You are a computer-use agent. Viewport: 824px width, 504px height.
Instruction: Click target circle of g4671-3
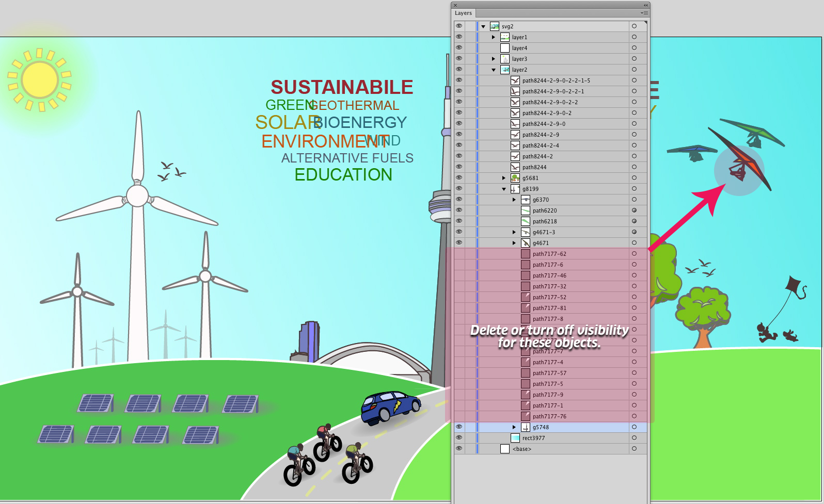pos(635,232)
